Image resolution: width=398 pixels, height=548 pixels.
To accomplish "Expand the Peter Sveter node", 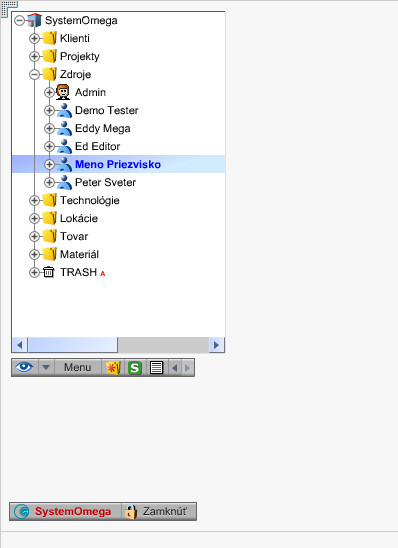I will pos(49,182).
